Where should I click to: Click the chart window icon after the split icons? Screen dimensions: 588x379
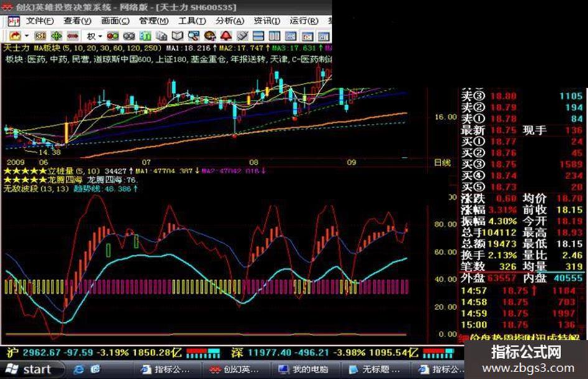[x=291, y=36]
